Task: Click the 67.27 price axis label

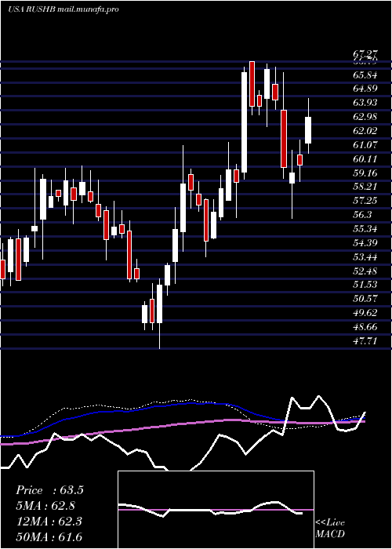Action: pos(365,54)
